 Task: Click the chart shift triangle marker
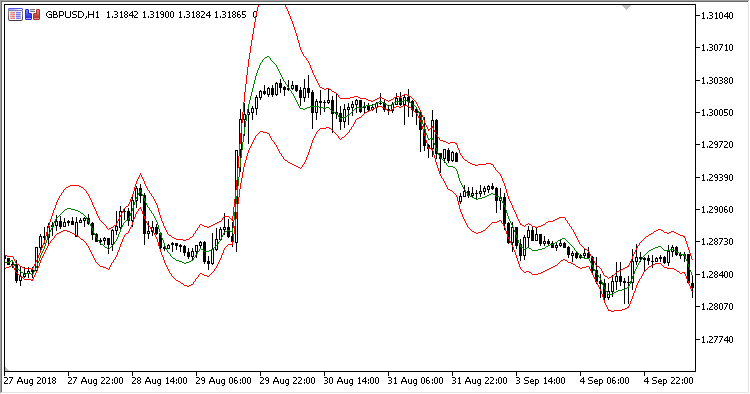[626, 7]
